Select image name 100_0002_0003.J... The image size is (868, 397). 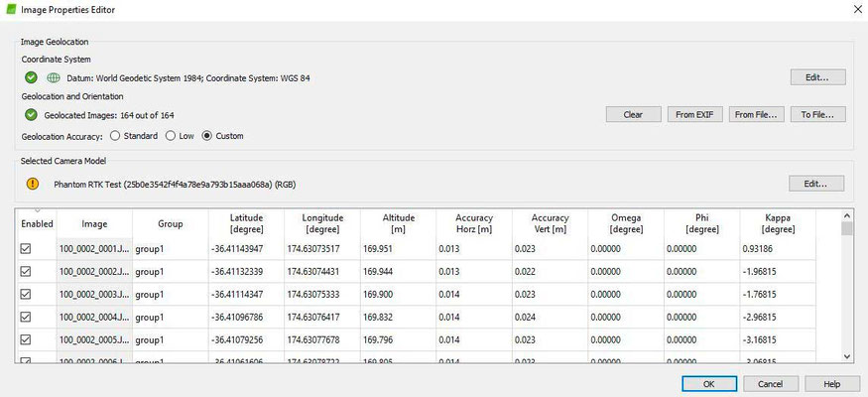point(94,295)
